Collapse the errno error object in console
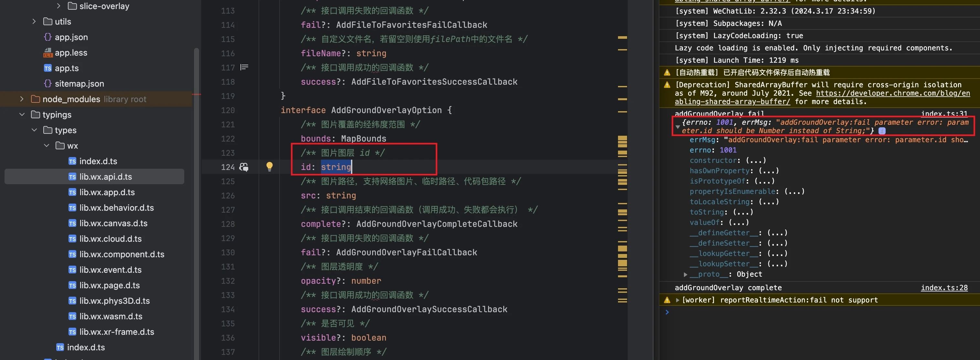This screenshot has width=980, height=360. click(677, 126)
